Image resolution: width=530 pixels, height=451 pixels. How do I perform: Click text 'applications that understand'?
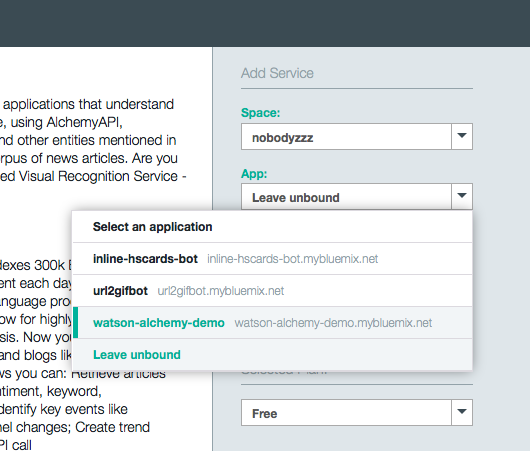point(88,104)
